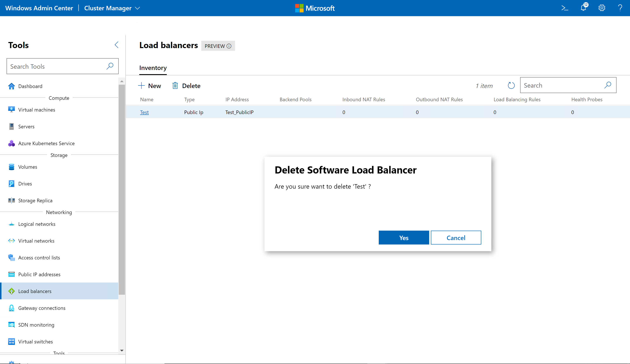
Task: Click the PREVIEW info icon
Action: 229,46
